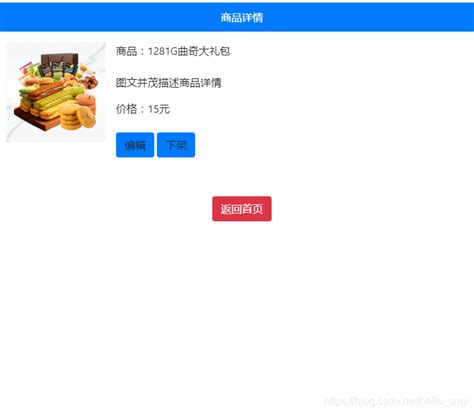474x413 pixels.
Task: Click the 价格 label text
Action: pyautogui.click(x=126, y=109)
